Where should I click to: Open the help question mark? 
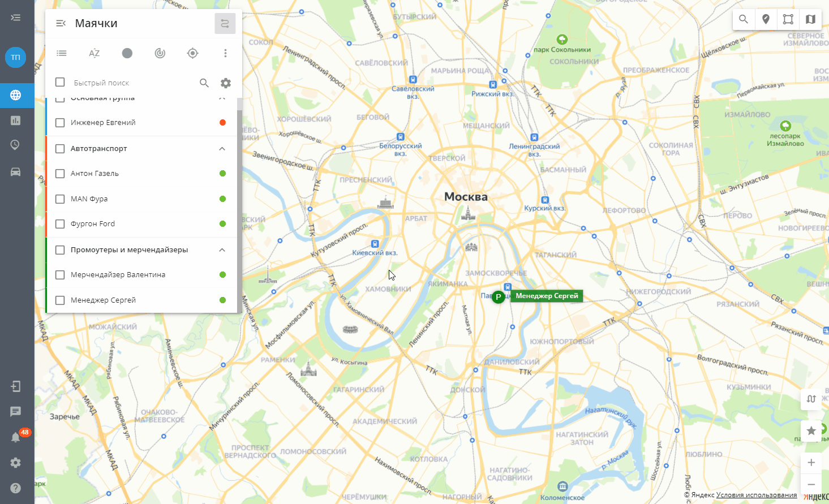pyautogui.click(x=15, y=488)
